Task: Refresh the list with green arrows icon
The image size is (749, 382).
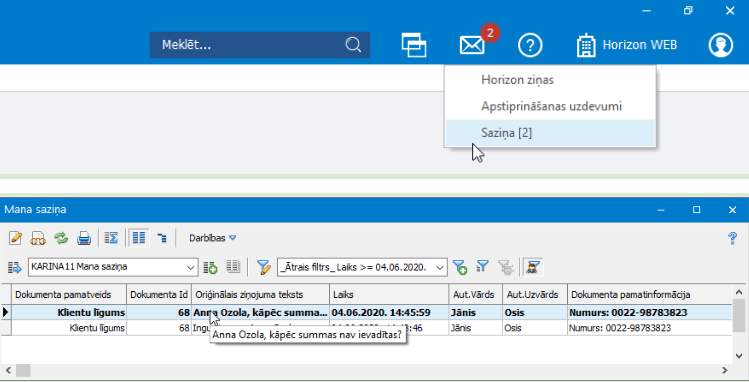Action: [x=61, y=238]
